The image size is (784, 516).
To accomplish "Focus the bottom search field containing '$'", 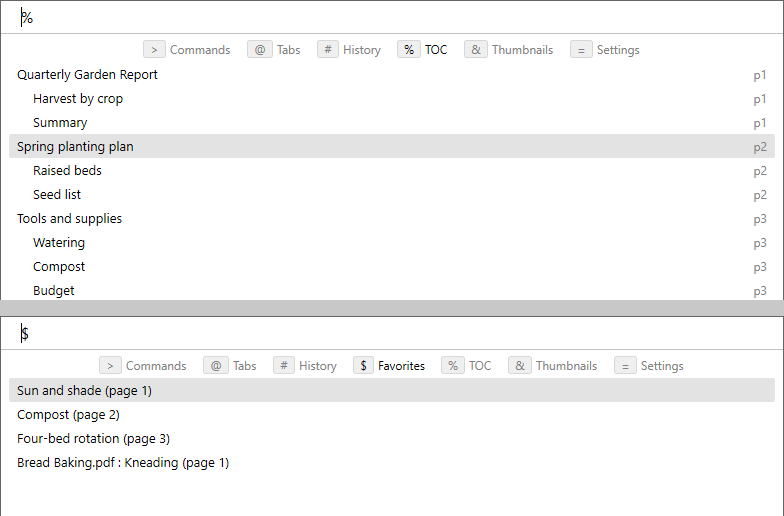I will tap(392, 334).
